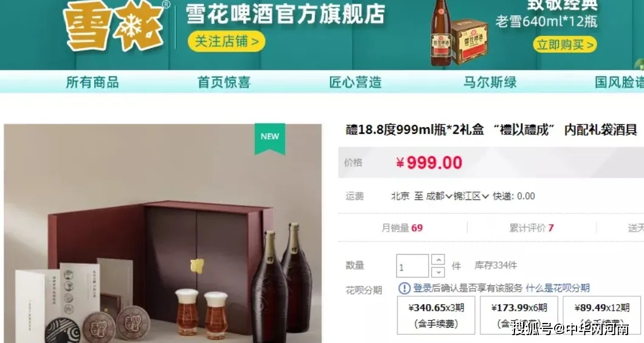This screenshot has width=644, height=343.
Task: Open the 所有商品 navigation tab
Action: pyautogui.click(x=92, y=82)
